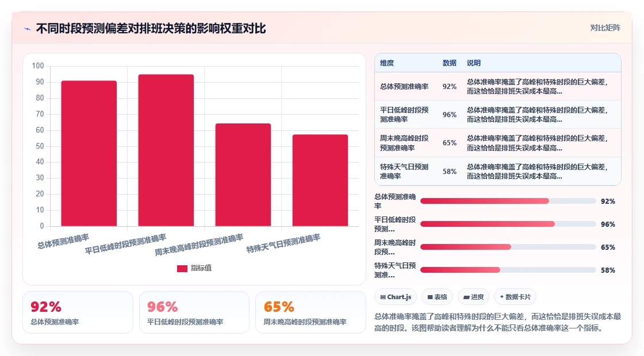Click the 65% cell in the table

[449, 143]
